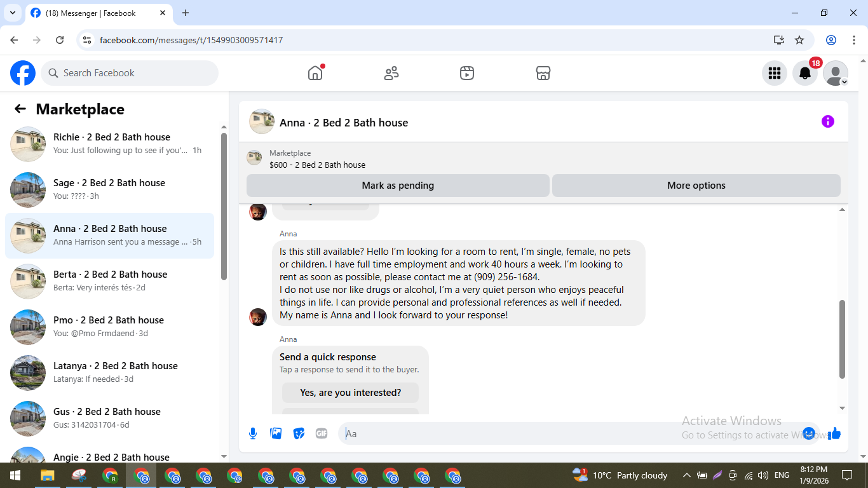Open the tab search dropdown arrow
The width and height of the screenshot is (868, 488).
(12, 13)
